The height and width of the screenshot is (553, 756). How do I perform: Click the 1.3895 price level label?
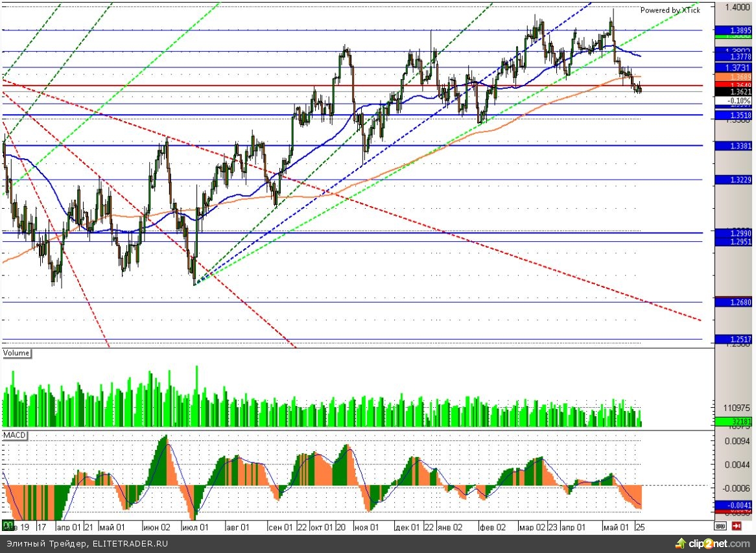tap(733, 30)
